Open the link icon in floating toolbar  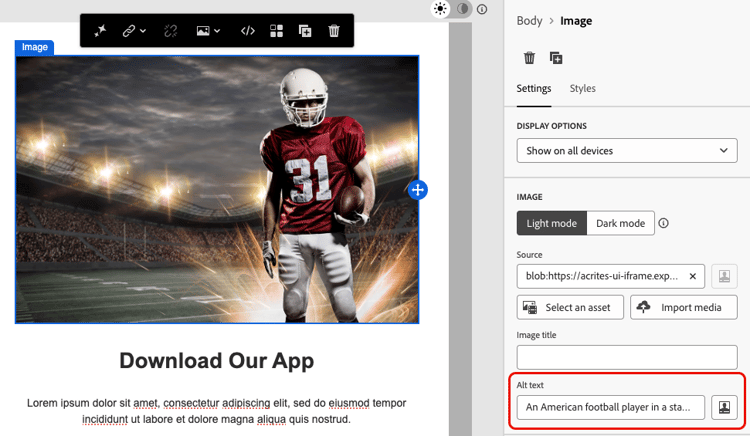[x=128, y=31]
